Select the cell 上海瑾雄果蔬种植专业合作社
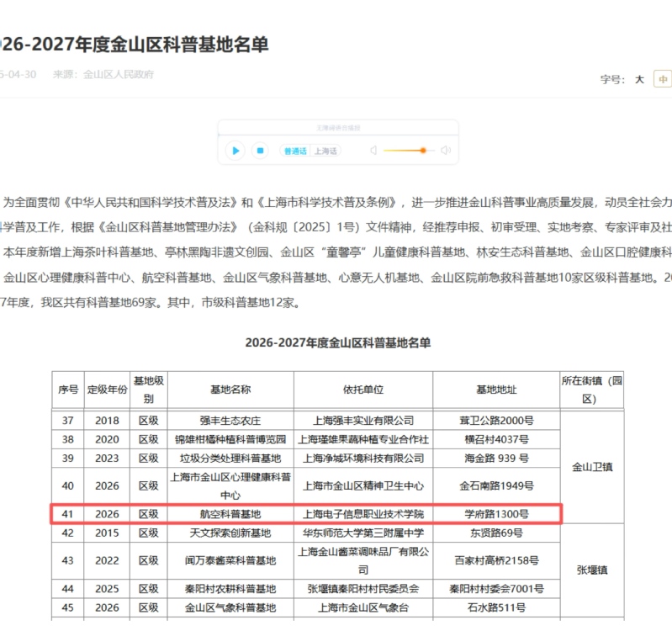 point(363,439)
